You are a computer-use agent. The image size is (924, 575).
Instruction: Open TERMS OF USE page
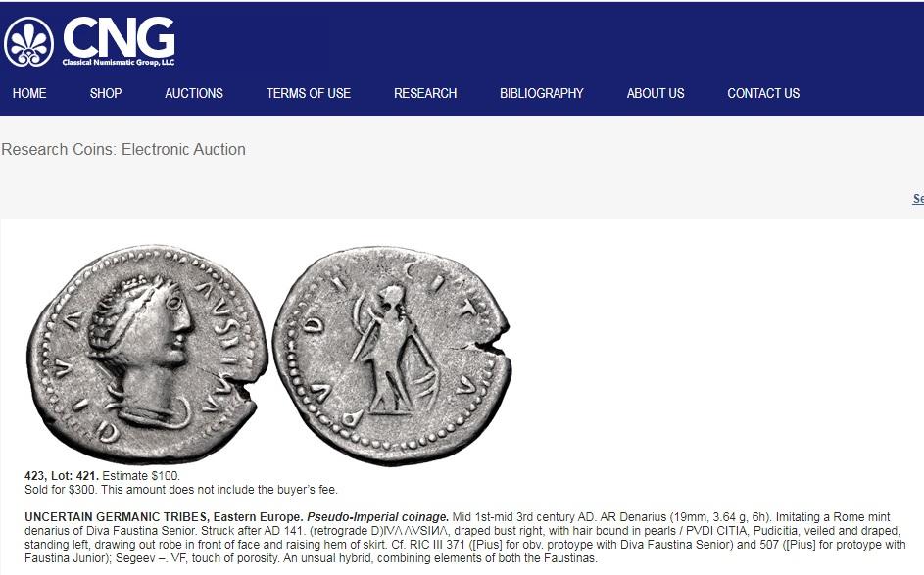309,94
